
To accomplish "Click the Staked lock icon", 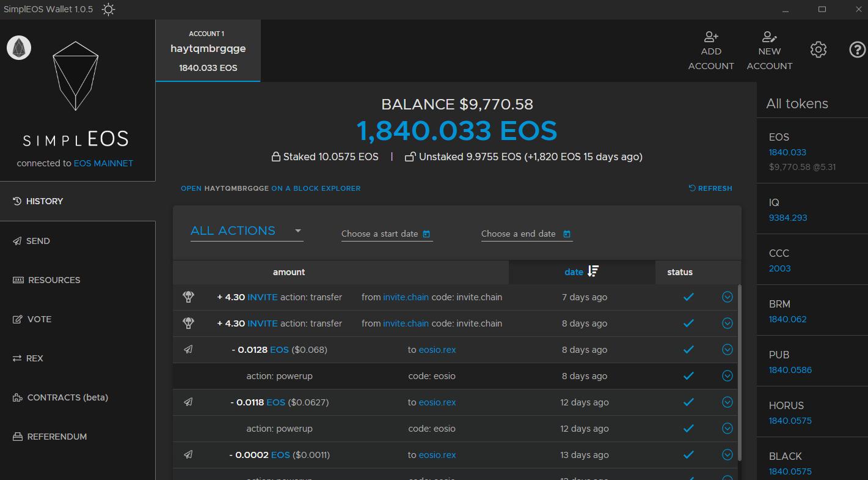I will [x=276, y=157].
